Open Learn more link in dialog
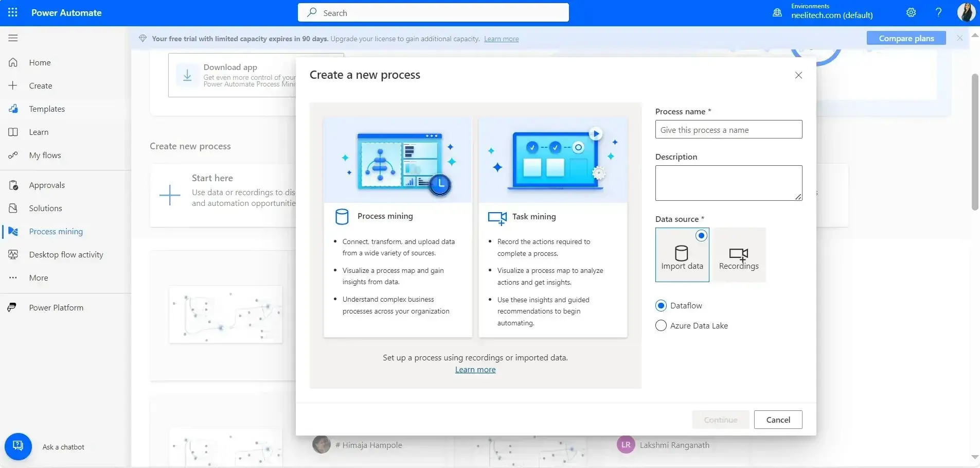This screenshot has width=980, height=468. pyautogui.click(x=475, y=370)
